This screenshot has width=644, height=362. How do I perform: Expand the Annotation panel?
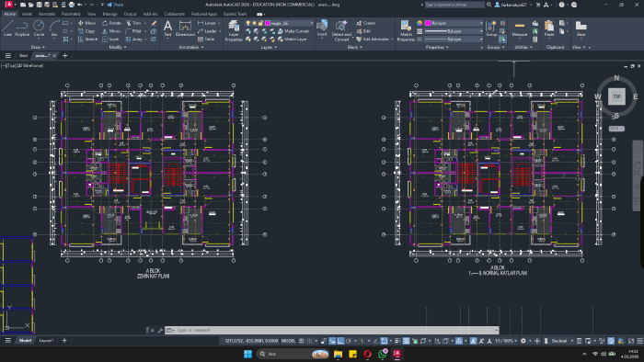pos(191,47)
